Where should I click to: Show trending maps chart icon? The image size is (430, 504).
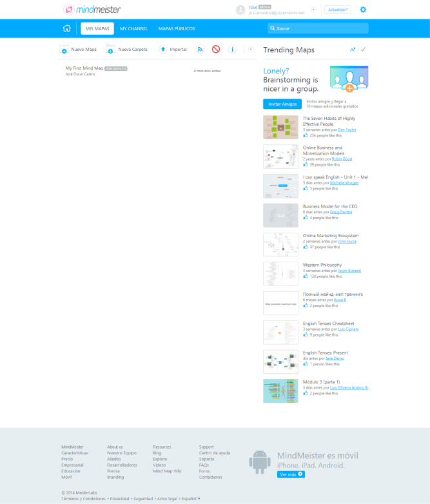point(353,50)
